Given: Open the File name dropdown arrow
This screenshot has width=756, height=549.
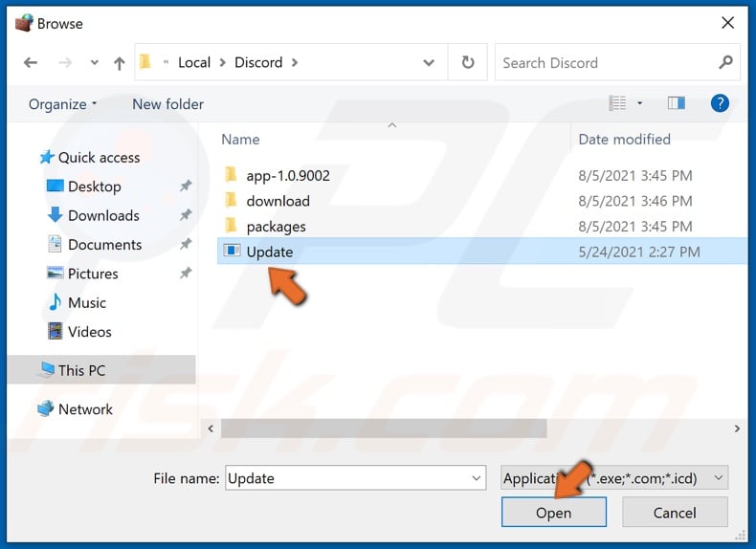Looking at the screenshot, I should tap(476, 478).
